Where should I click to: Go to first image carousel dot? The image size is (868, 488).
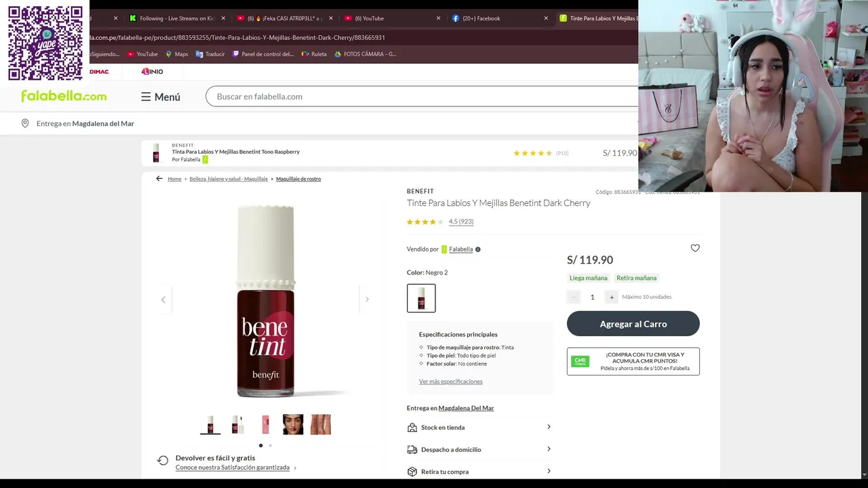[x=260, y=445]
